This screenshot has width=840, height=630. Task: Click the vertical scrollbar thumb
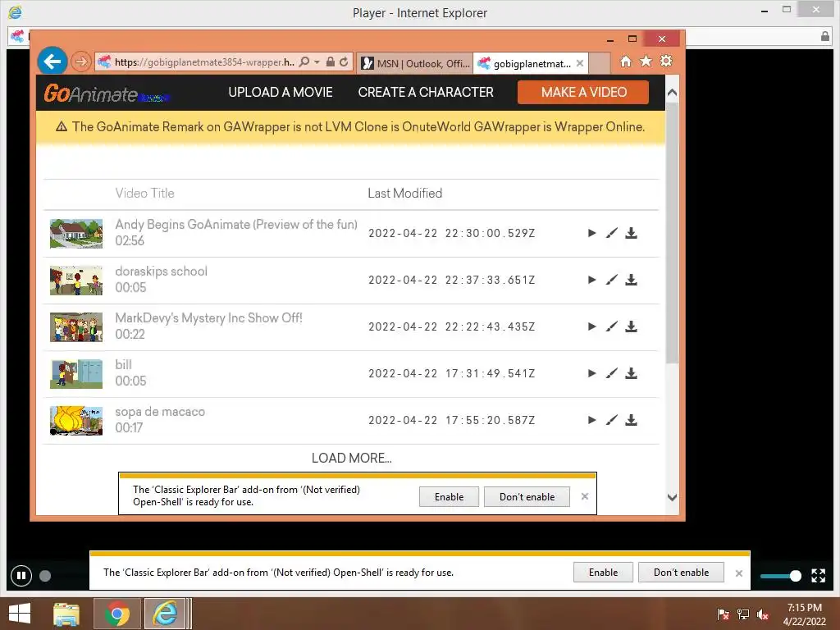click(673, 234)
